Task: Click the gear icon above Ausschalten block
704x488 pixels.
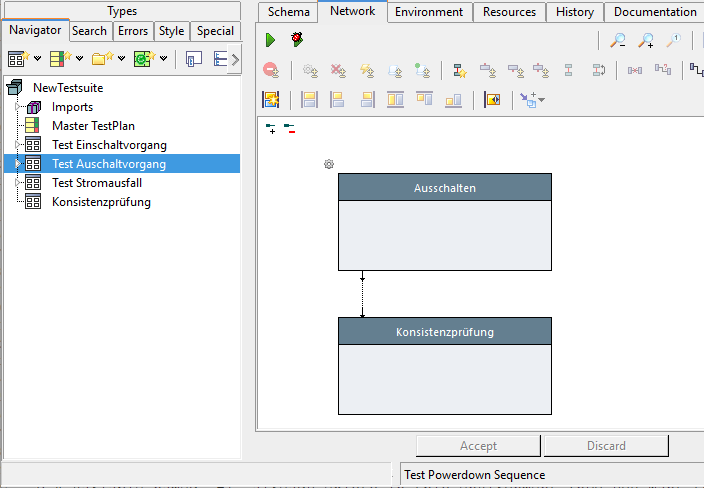Action: click(x=329, y=164)
